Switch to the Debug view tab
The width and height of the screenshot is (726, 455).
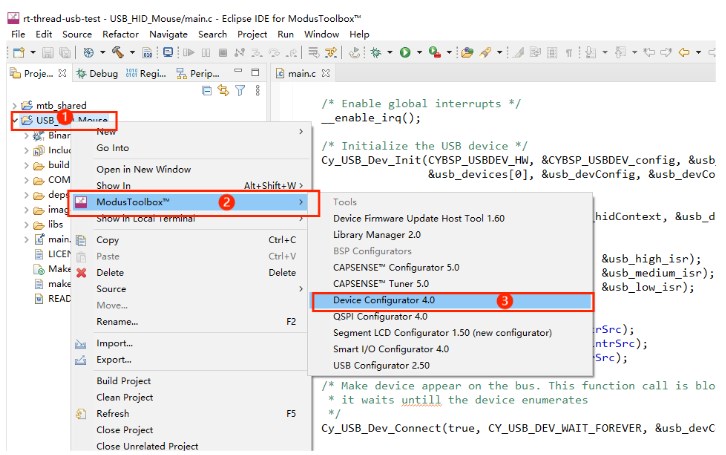coord(97,73)
